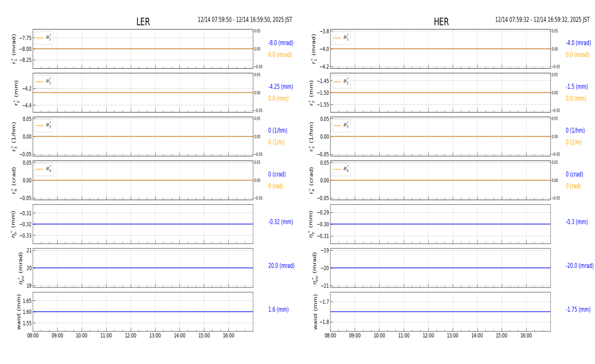
Task: Click the LER waist (mm) axis label
Action: click(x=18, y=312)
